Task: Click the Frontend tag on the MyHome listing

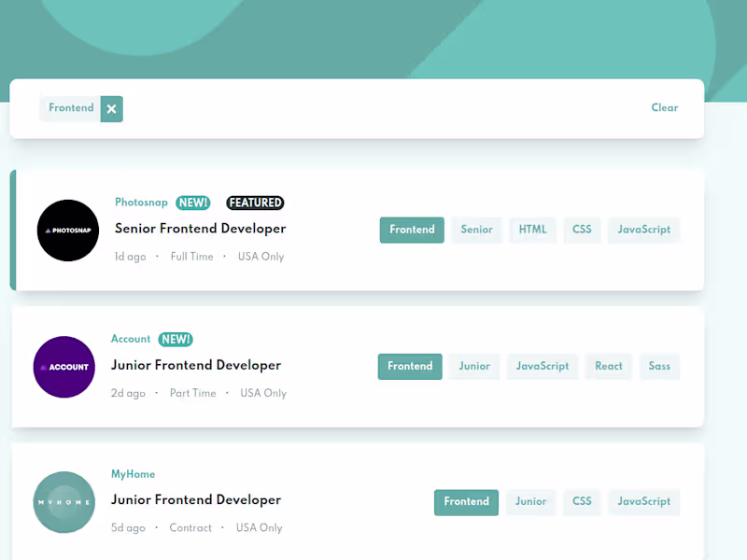Action: tap(466, 501)
